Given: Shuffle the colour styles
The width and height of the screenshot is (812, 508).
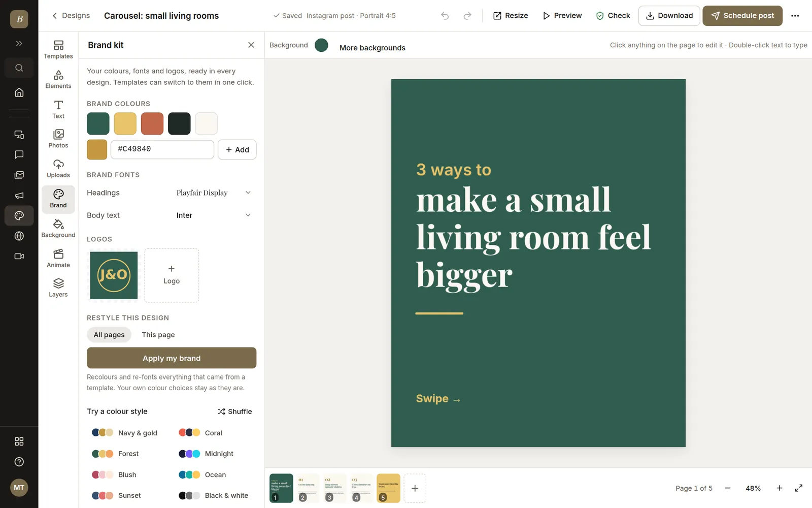Looking at the screenshot, I should [x=235, y=411].
